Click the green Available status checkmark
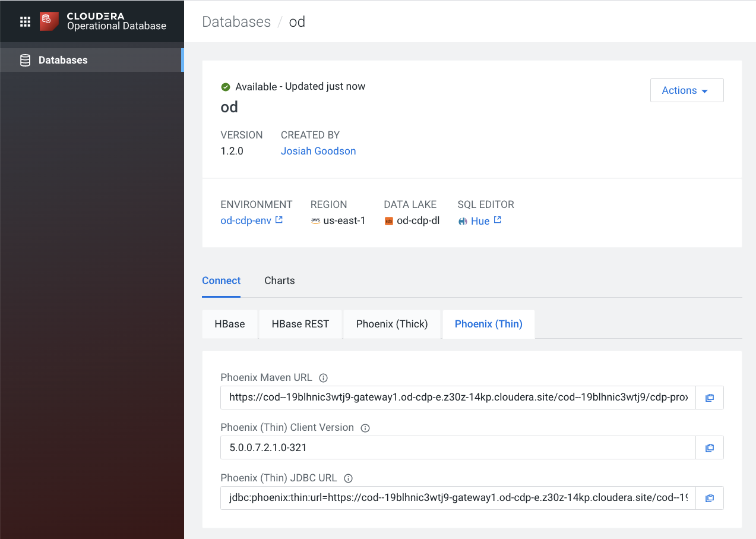This screenshot has height=539, width=756. (226, 86)
